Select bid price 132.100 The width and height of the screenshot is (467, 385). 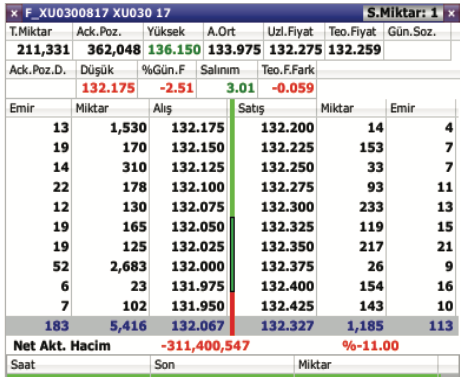click(198, 187)
